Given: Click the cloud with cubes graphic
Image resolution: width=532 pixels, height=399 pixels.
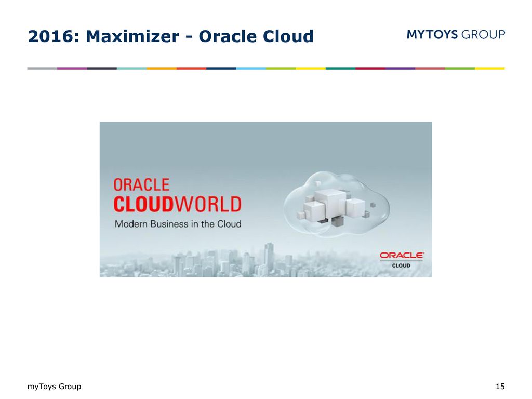Looking at the screenshot, I should (x=337, y=204).
